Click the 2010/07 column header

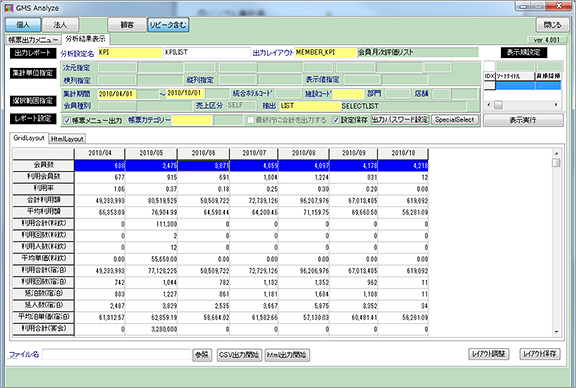tap(254, 153)
